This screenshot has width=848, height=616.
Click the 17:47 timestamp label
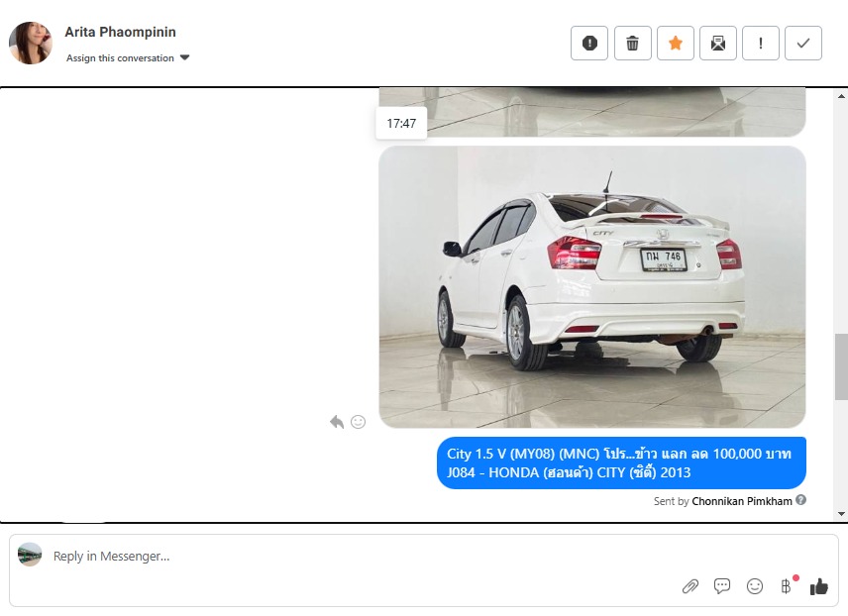click(401, 124)
